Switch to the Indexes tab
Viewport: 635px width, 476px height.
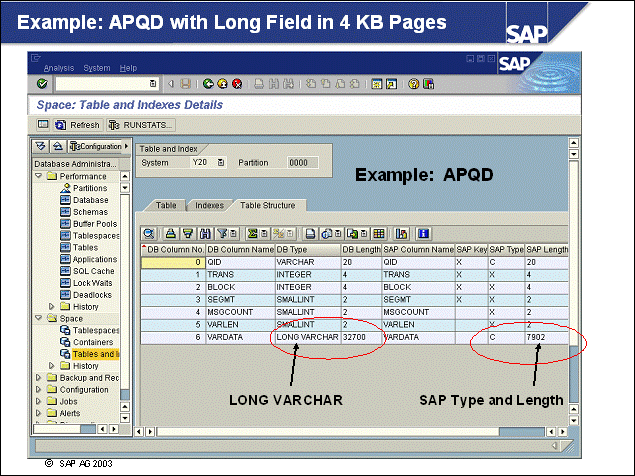pyautogui.click(x=208, y=205)
